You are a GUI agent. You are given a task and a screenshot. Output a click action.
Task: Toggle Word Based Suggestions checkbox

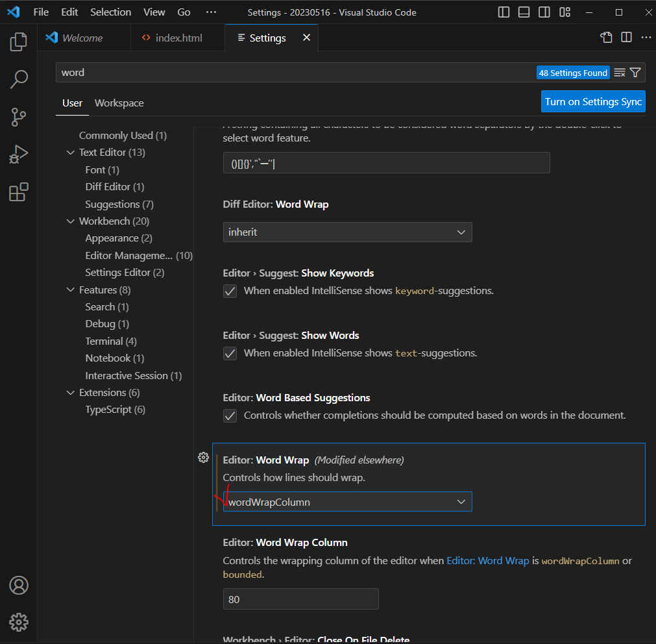pos(230,415)
